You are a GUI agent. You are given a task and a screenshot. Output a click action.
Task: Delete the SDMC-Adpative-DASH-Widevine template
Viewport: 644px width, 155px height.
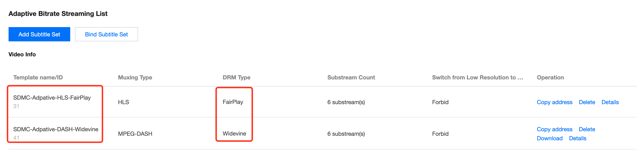(586, 129)
